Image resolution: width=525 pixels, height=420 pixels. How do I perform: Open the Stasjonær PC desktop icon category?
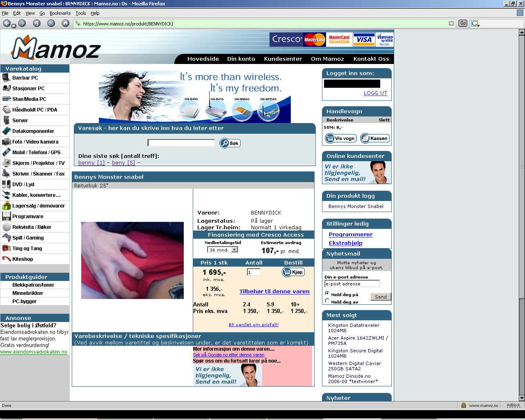6,88
